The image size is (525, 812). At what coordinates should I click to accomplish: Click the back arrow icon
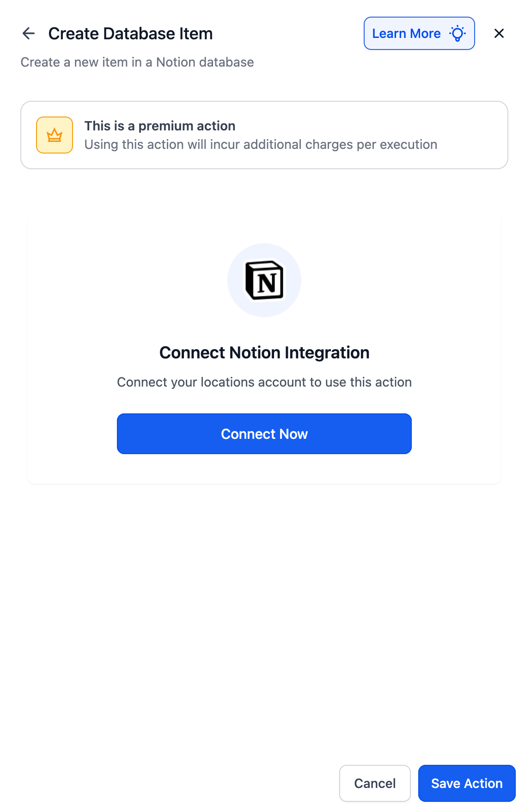pyautogui.click(x=29, y=33)
